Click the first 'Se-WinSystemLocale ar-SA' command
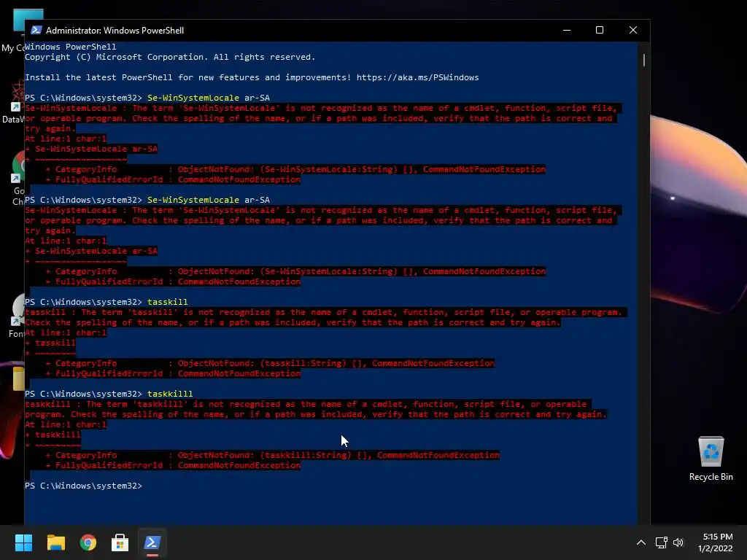The image size is (747, 560). coord(208,98)
